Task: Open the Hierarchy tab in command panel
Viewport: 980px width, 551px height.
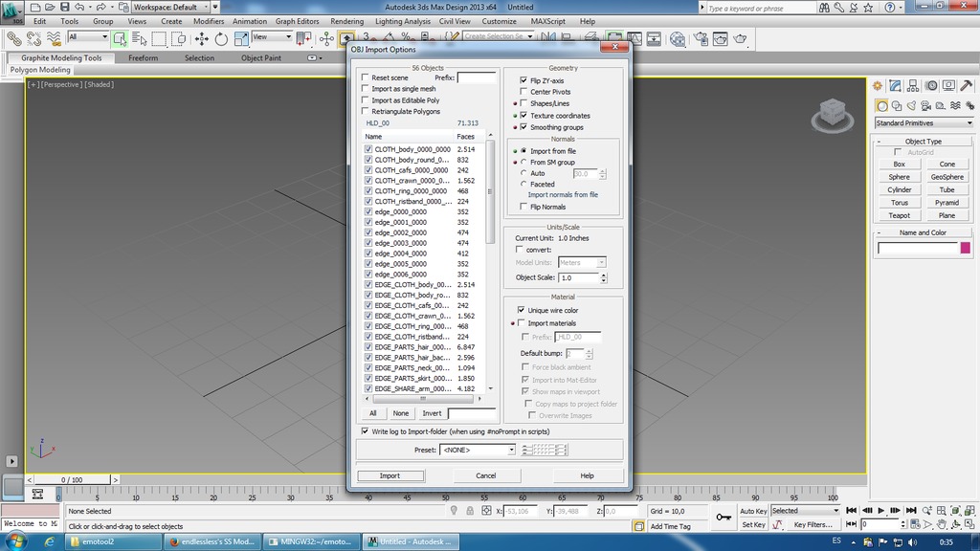Action: [913, 85]
